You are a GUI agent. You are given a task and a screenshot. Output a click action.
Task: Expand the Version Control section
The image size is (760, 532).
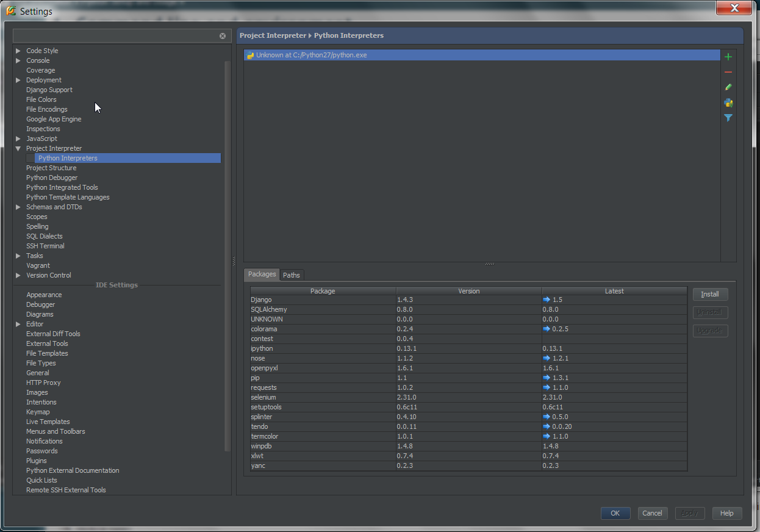tap(18, 275)
